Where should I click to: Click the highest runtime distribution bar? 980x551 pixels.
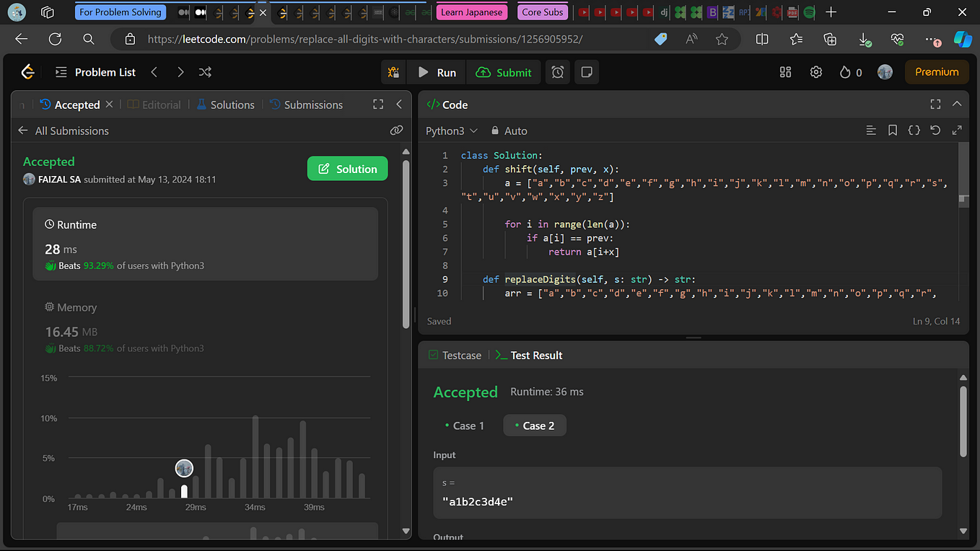point(255,457)
